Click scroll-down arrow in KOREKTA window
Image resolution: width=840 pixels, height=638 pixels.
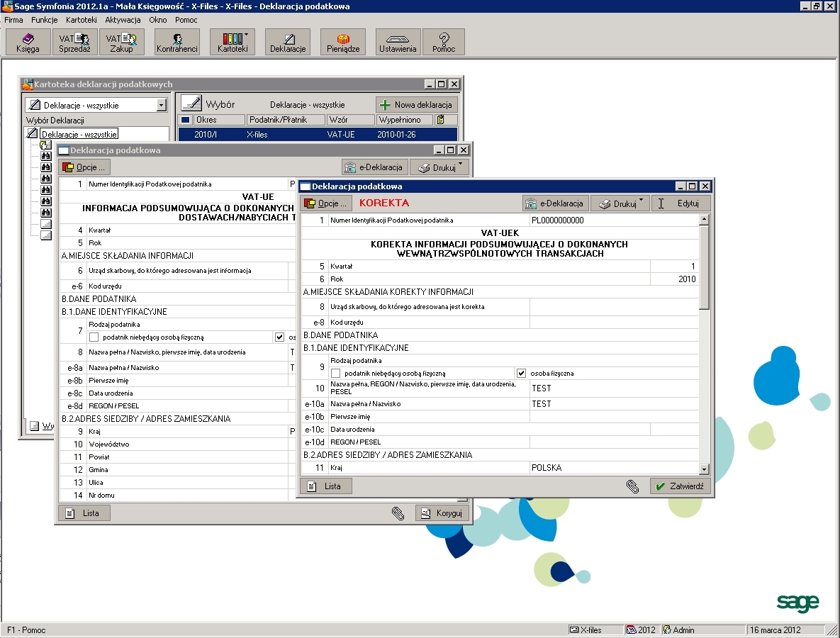(705, 469)
